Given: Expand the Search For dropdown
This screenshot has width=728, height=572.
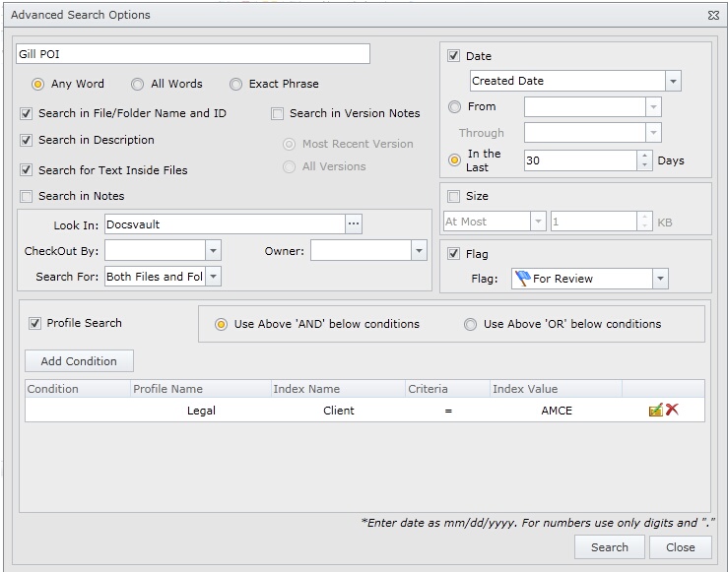Looking at the screenshot, I should tap(213, 278).
